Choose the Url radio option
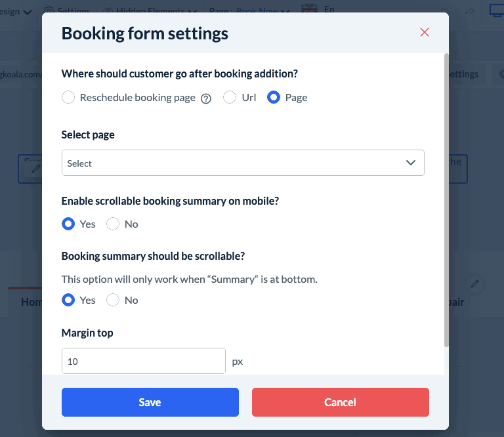This screenshot has width=504, height=437. (230, 98)
